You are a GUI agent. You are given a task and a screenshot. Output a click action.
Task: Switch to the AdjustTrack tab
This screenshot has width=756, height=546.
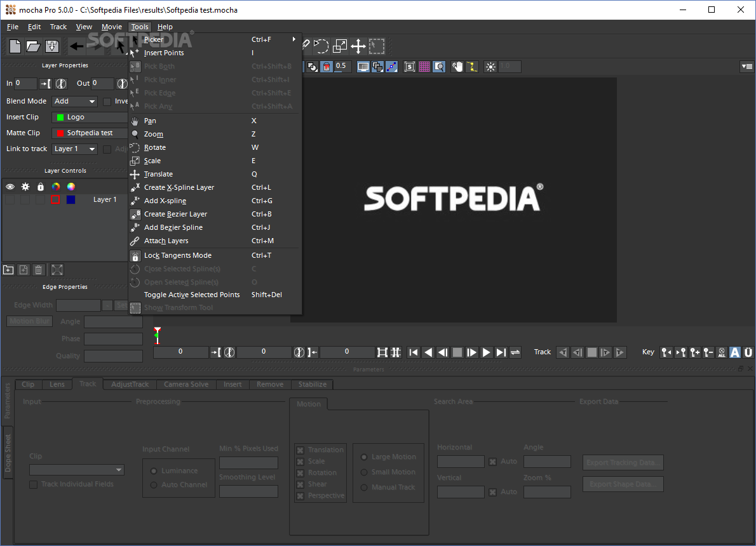coord(130,385)
